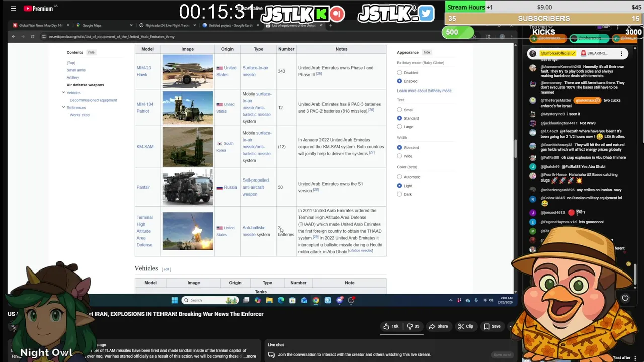Select Standard width radio
This screenshot has height=362, width=644.
click(399, 148)
